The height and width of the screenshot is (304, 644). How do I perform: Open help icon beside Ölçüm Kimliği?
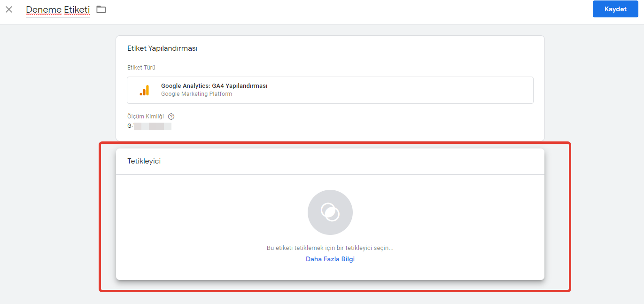click(x=171, y=117)
